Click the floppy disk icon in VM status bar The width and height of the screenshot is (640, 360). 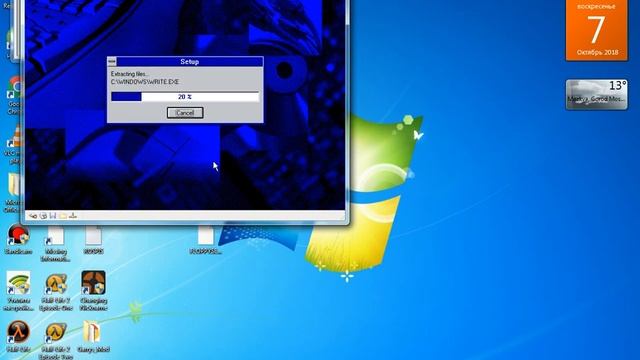[53, 216]
